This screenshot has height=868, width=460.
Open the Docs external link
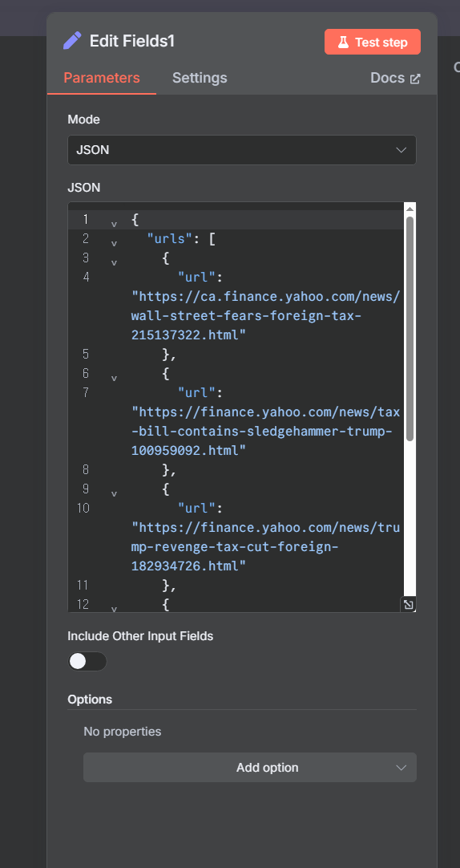click(395, 78)
